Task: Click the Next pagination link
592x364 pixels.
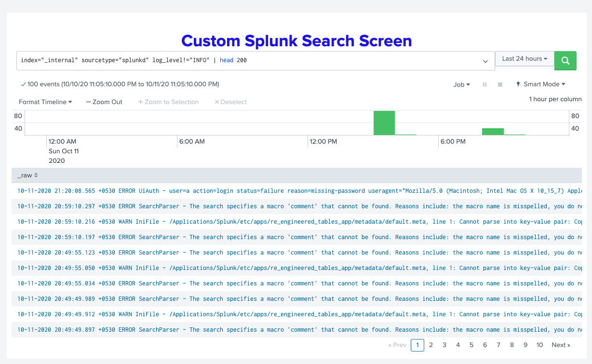Action: (561, 345)
